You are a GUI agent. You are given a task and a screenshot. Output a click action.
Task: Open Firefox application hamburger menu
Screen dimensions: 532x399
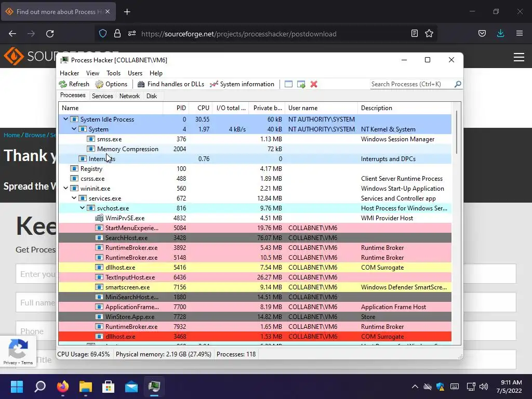520,33
